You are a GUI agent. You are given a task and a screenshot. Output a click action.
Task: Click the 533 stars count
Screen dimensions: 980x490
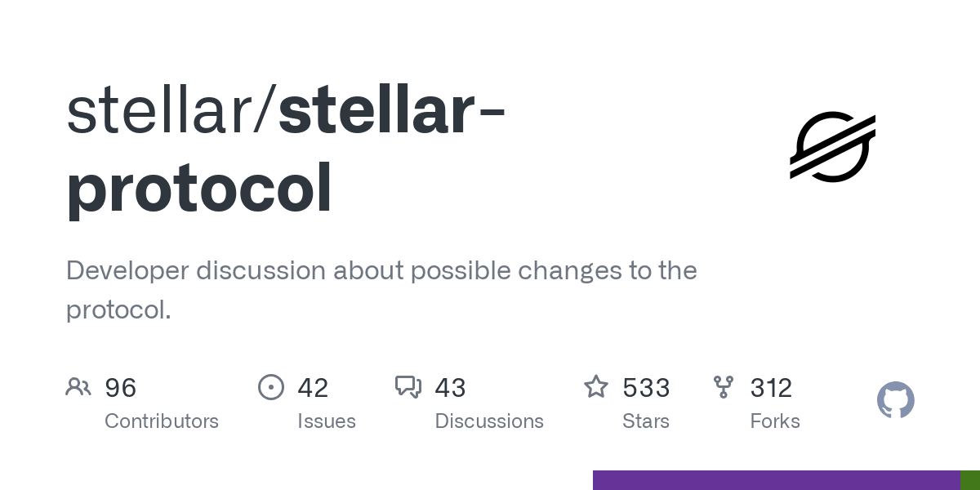coord(646,388)
